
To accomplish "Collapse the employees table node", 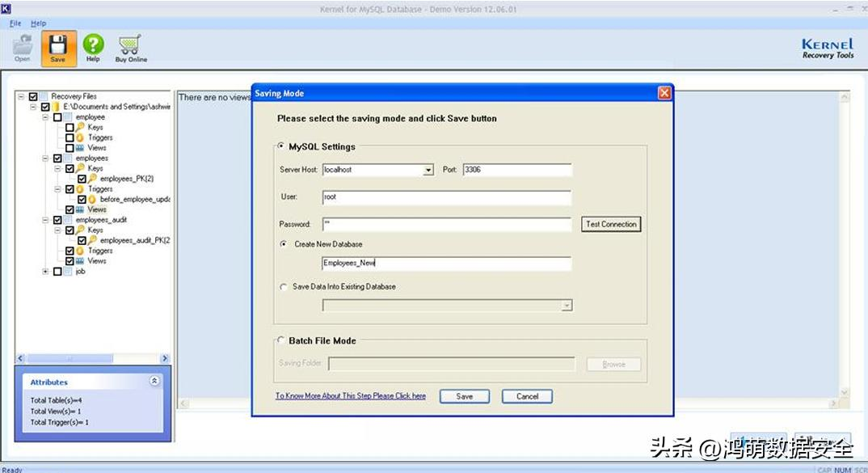I will (x=45, y=158).
